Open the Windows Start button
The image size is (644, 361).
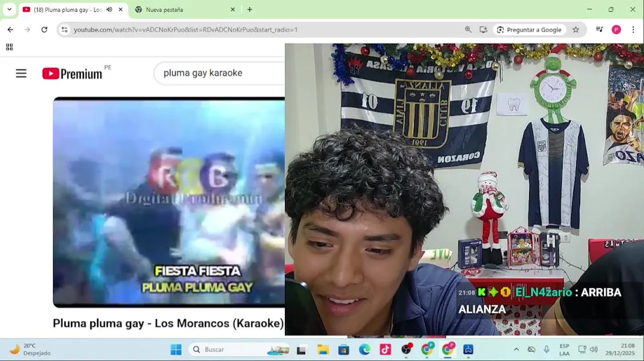[x=176, y=349]
